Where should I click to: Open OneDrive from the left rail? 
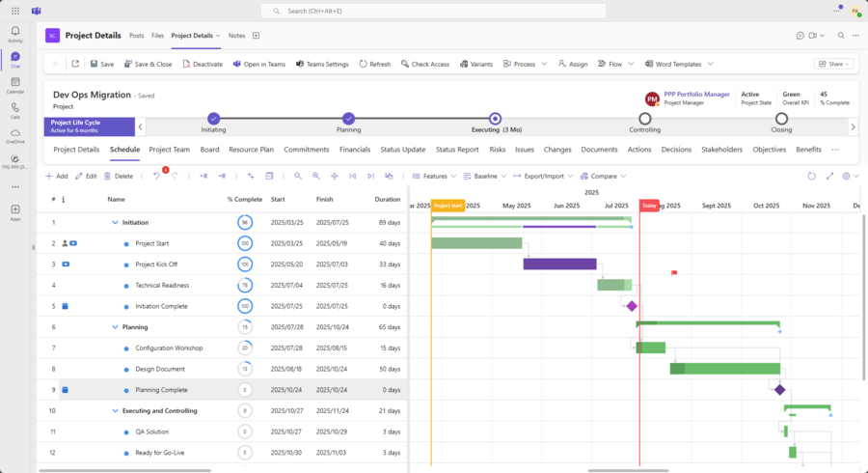point(15,133)
